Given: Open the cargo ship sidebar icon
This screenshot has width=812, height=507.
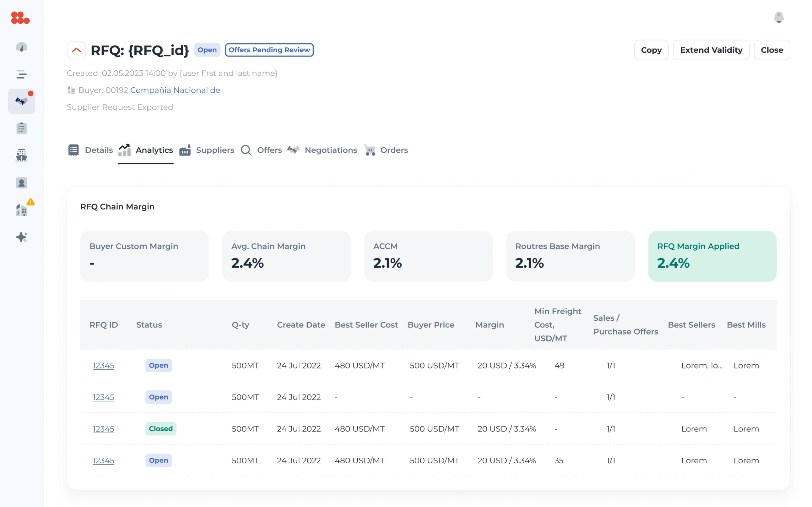Looking at the screenshot, I should click(x=21, y=155).
